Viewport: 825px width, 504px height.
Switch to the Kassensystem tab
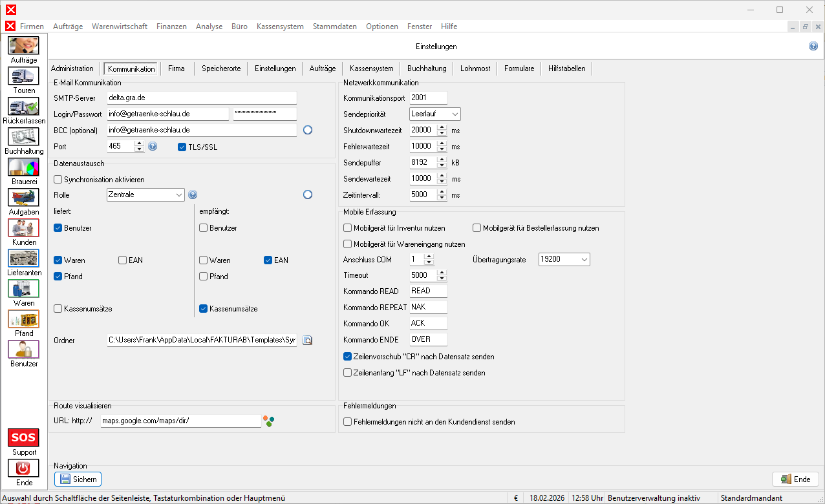click(x=371, y=68)
